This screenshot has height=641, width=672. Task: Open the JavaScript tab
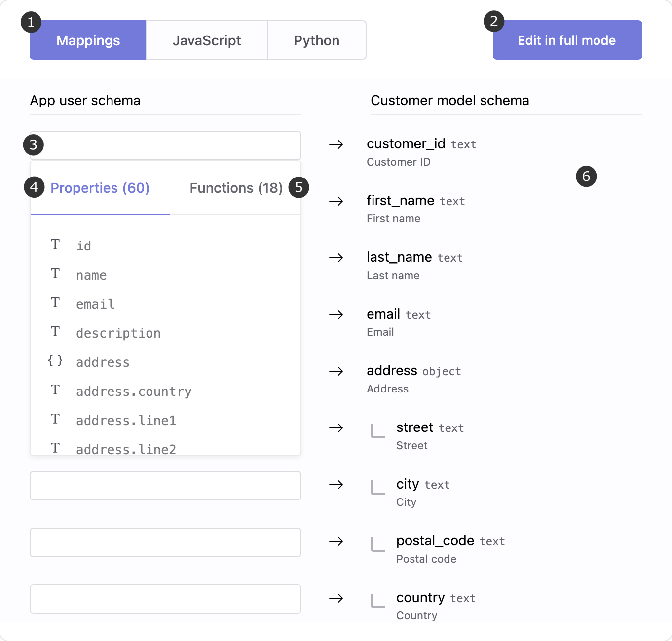tap(207, 40)
